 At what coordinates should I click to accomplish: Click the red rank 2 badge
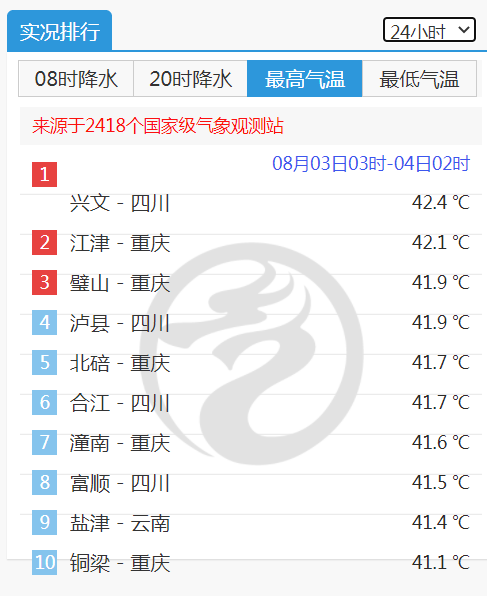point(44,242)
